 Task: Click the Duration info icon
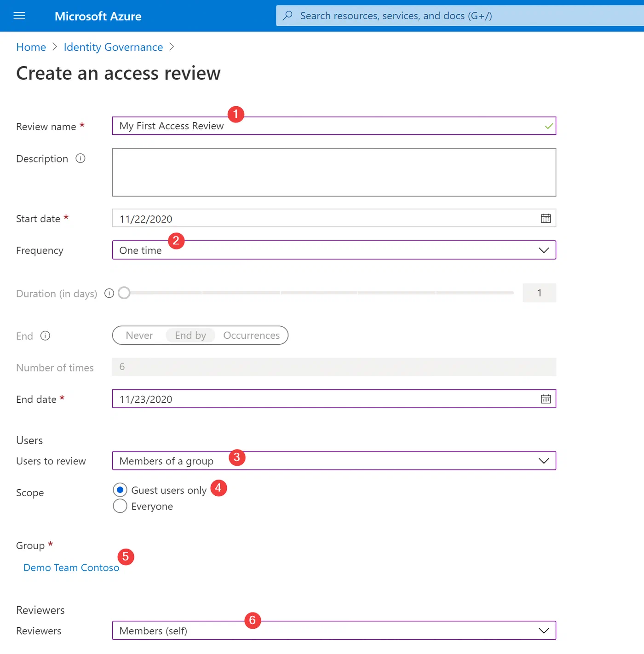[x=109, y=293]
